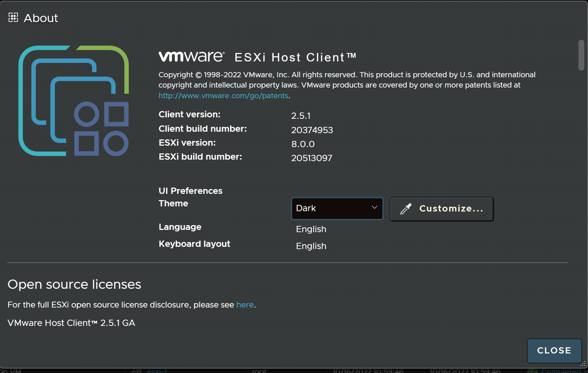Open the open source license 'here' link

pos(245,305)
